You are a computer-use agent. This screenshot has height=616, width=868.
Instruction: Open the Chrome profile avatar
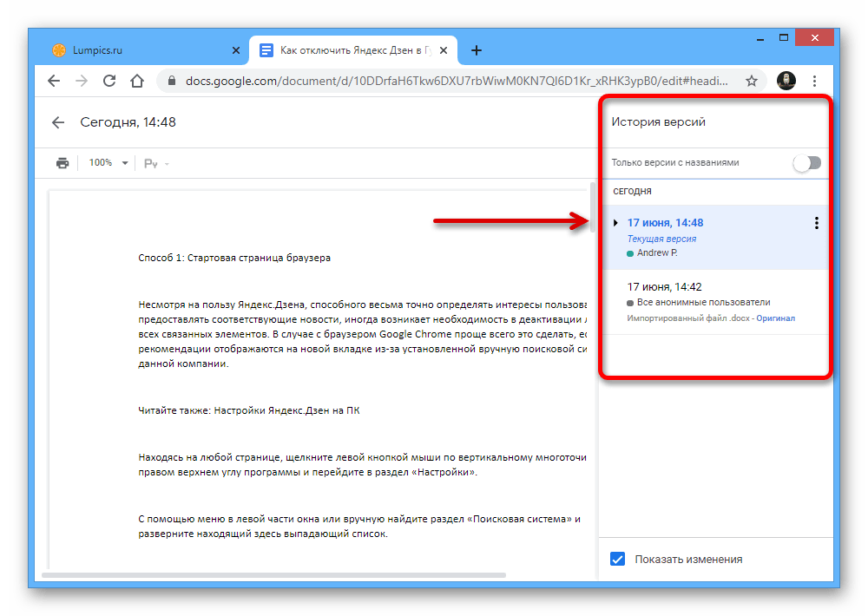pyautogui.click(x=786, y=81)
